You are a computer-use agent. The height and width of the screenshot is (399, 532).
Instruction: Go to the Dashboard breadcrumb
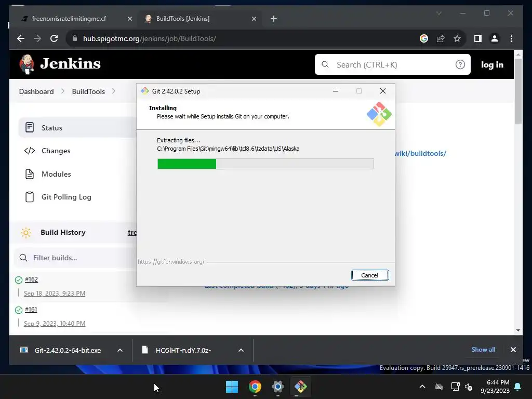36,91
